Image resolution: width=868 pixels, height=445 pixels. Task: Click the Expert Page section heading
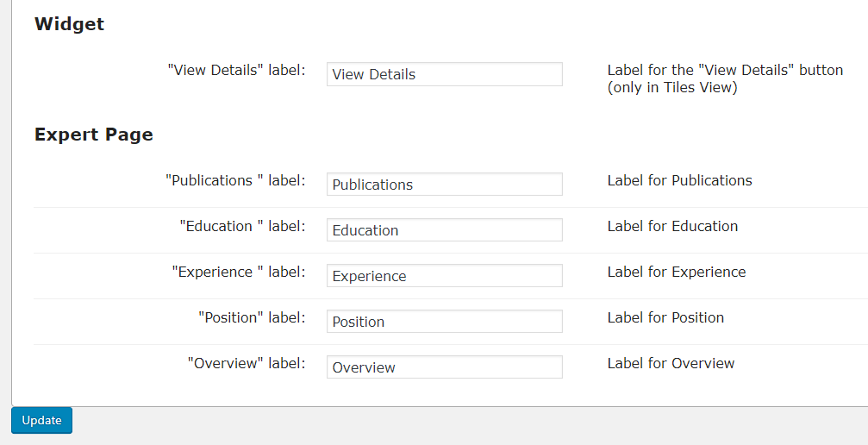(x=93, y=135)
